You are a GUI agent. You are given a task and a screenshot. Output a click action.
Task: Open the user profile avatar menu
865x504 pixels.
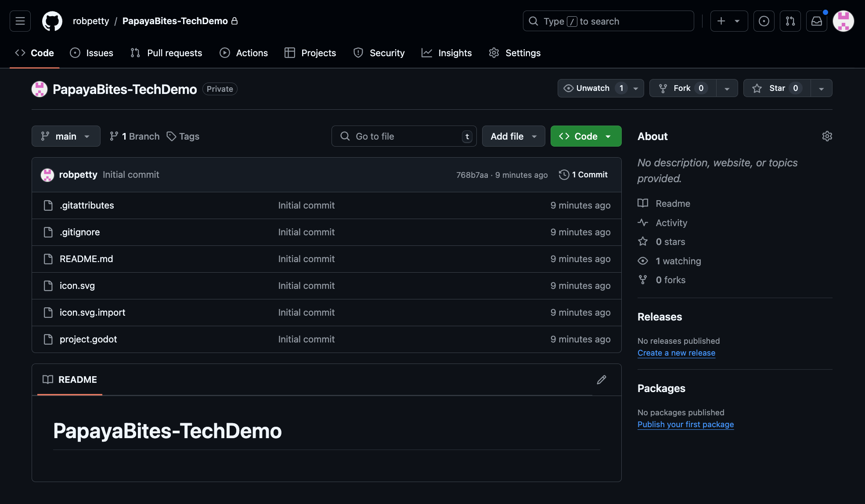click(x=843, y=21)
